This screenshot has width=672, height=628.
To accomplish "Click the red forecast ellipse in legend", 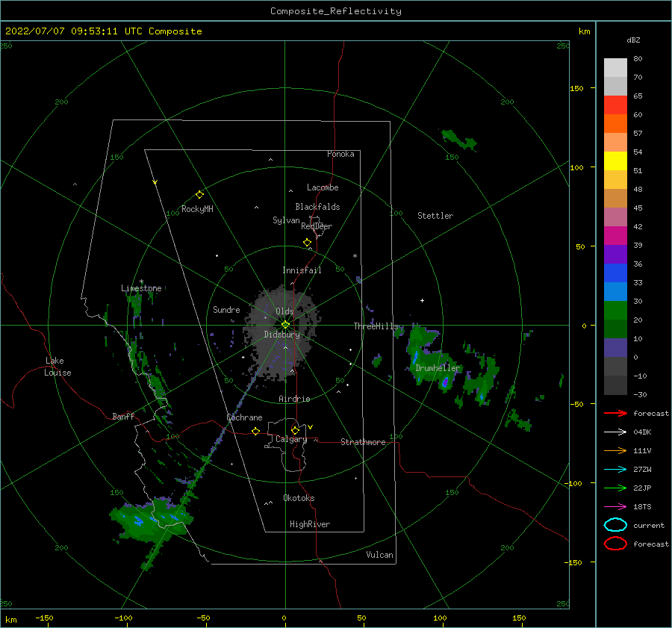I will pos(615,544).
